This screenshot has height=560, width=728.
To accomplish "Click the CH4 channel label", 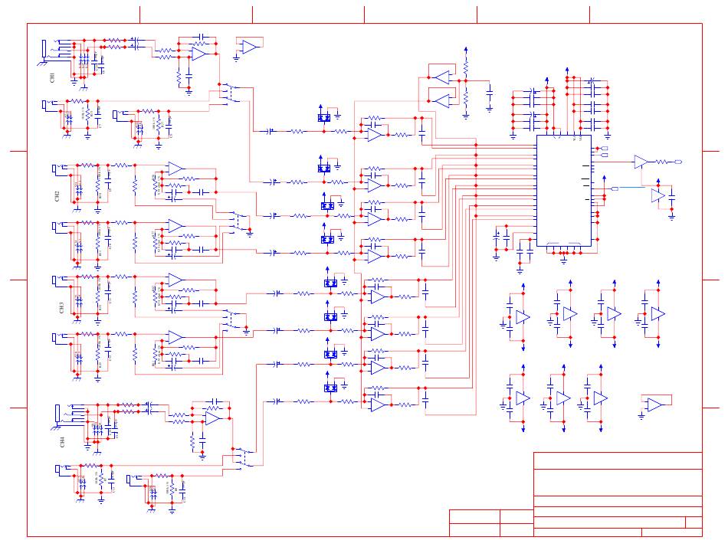I will pyautogui.click(x=63, y=442).
